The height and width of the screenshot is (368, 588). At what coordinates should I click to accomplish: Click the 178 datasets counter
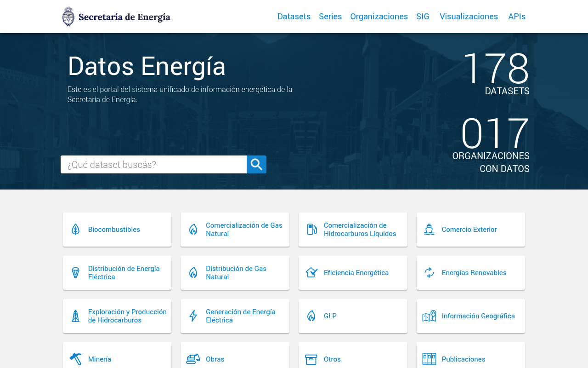pos(497,68)
